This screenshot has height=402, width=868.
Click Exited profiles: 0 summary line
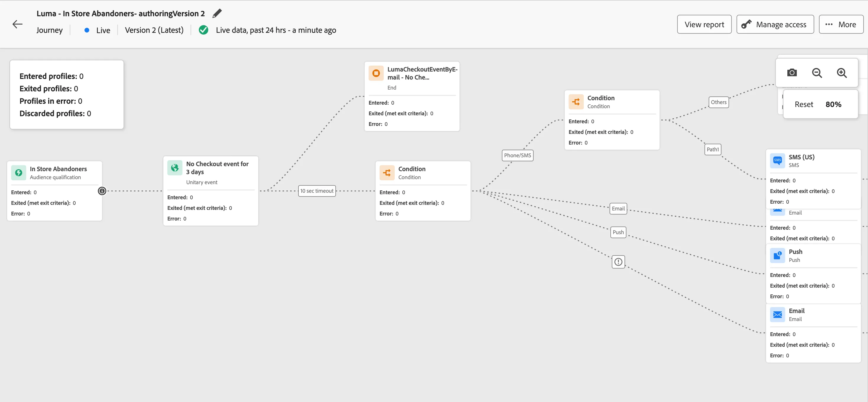pos(48,88)
